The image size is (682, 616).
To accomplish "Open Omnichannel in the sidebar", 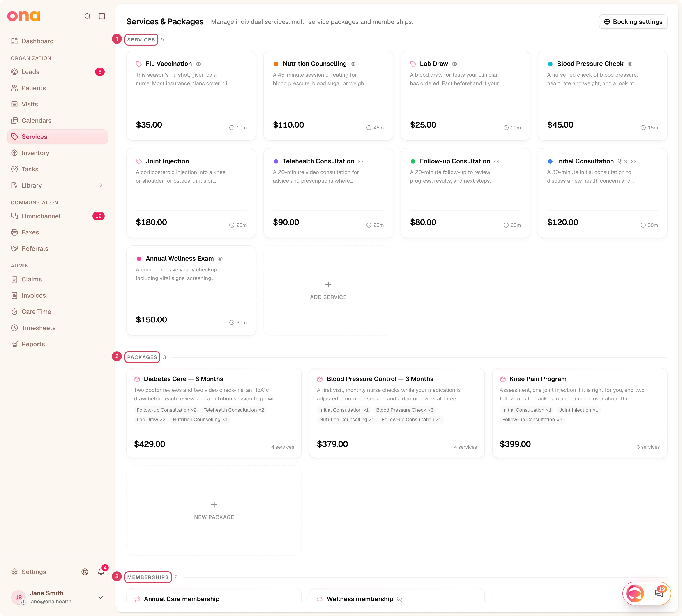I will [x=58, y=216].
